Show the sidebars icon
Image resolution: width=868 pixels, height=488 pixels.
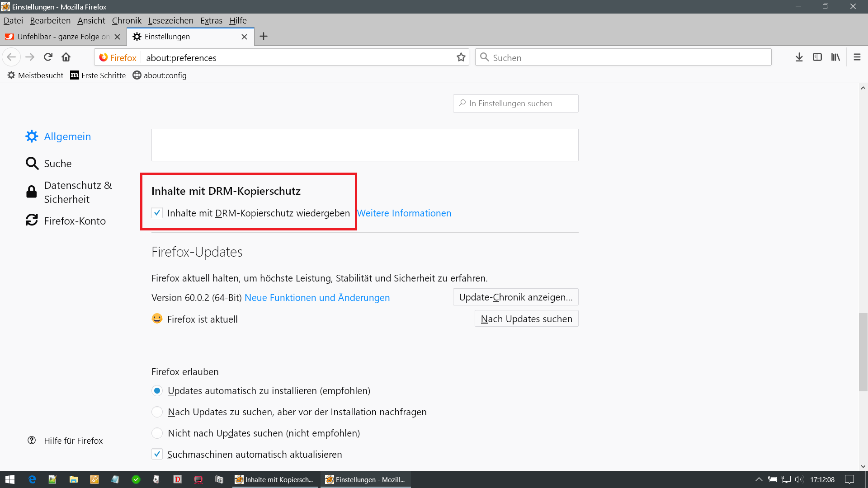point(817,57)
